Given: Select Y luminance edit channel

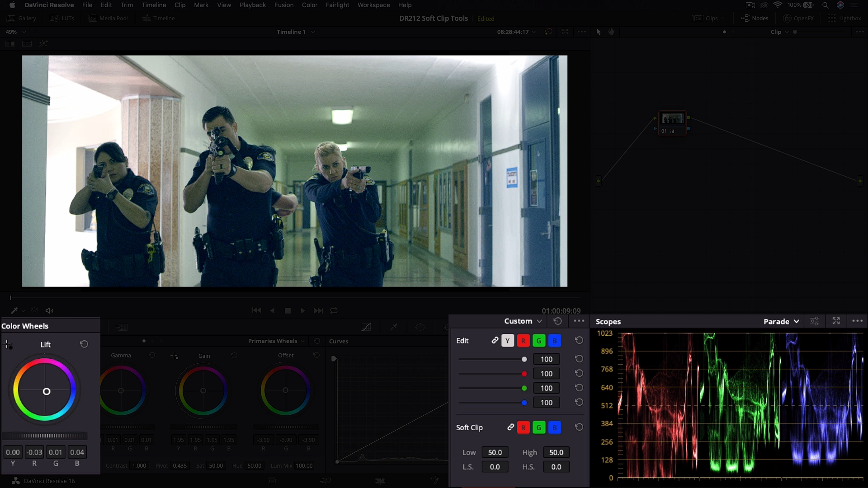Looking at the screenshot, I should [x=508, y=341].
